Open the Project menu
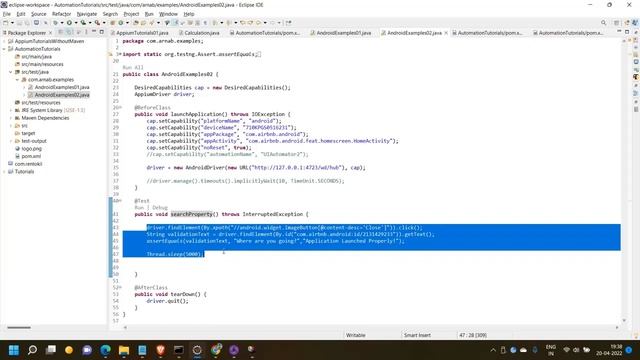The image size is (640, 360). [x=131, y=14]
